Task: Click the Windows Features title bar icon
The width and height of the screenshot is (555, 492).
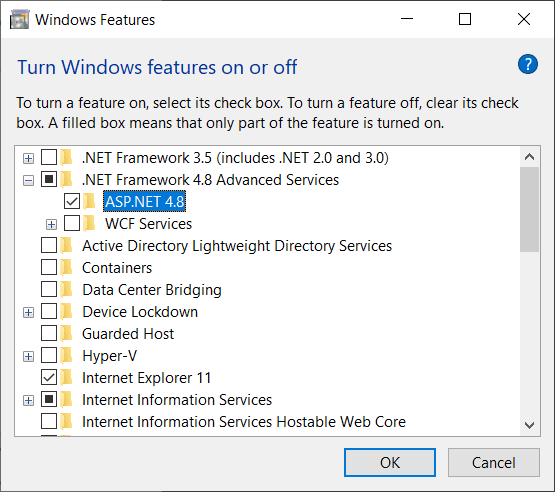Action: (x=19, y=19)
